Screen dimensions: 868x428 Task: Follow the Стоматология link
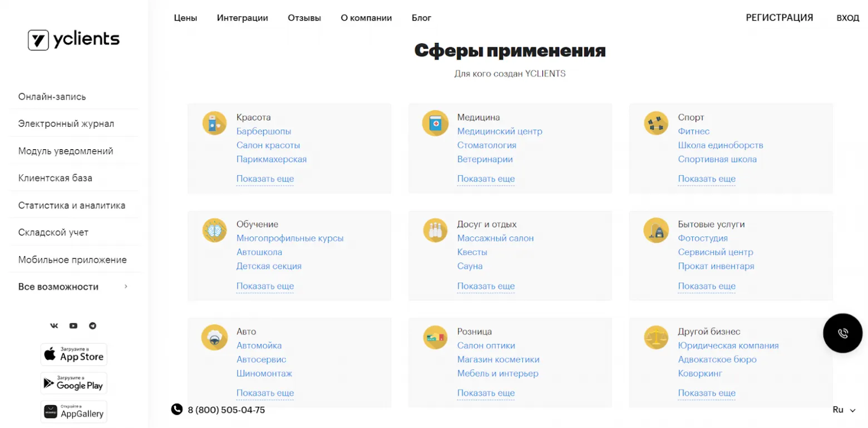click(487, 145)
